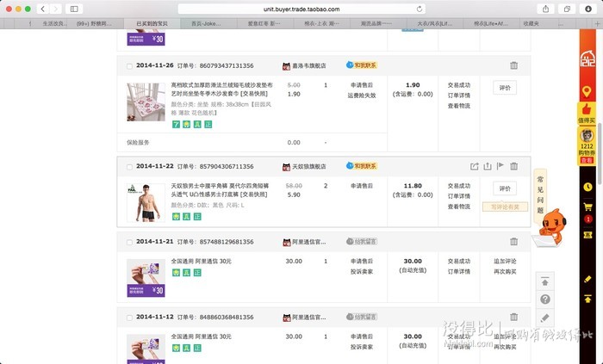Screen dimensions: 603x364
Task: Click 评价 button for the sofa cushion order
Action: (x=505, y=88)
